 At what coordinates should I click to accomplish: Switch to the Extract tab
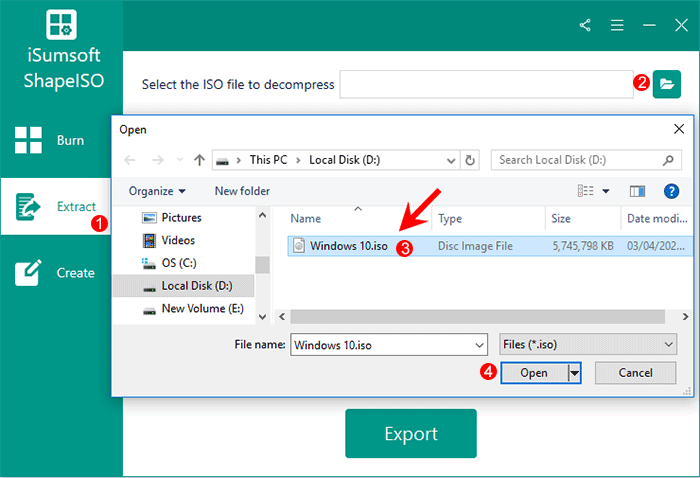[56, 207]
